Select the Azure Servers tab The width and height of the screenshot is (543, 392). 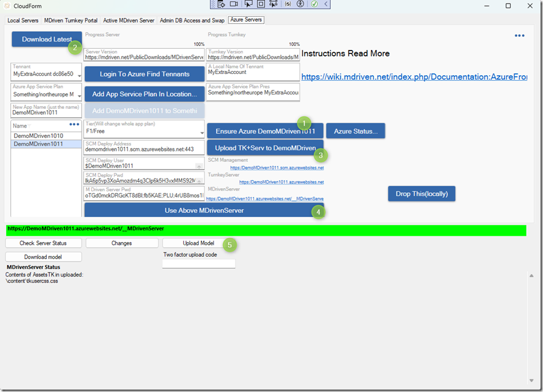tap(246, 20)
